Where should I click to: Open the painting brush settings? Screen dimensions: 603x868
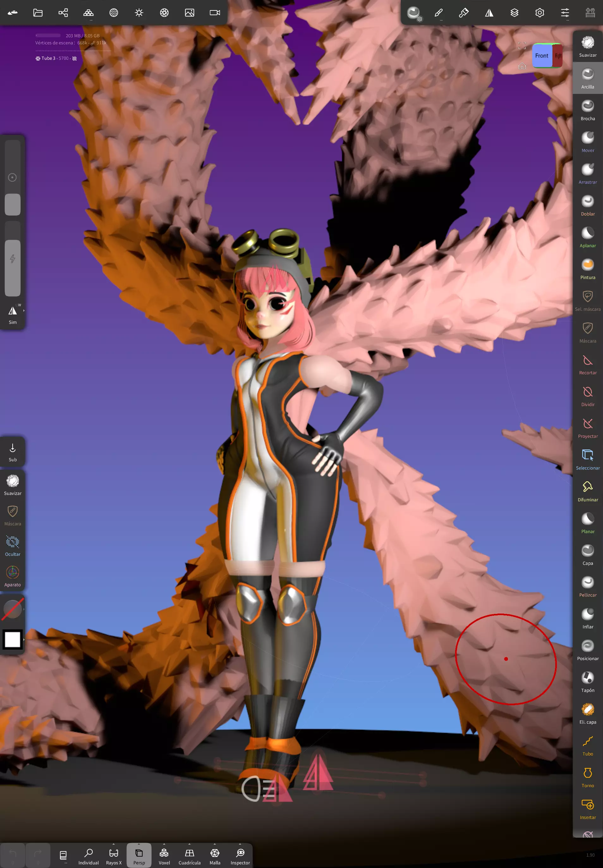(464, 13)
